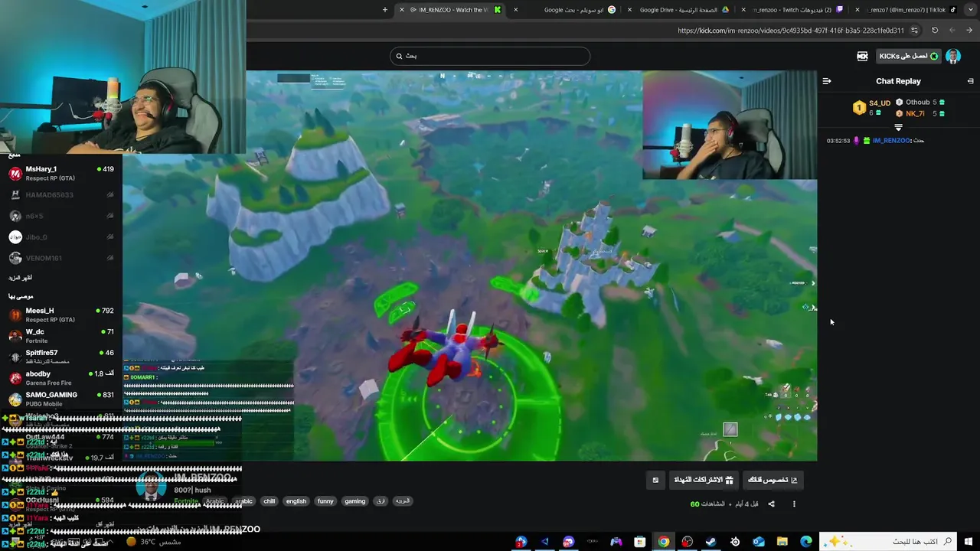Viewport: 980px width, 551px height.
Task: Select S4_UD top gifter entry
Action: (x=871, y=107)
